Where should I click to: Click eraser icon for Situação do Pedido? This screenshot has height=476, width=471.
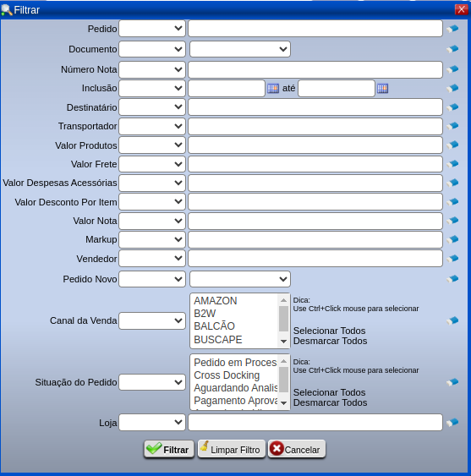point(452,382)
